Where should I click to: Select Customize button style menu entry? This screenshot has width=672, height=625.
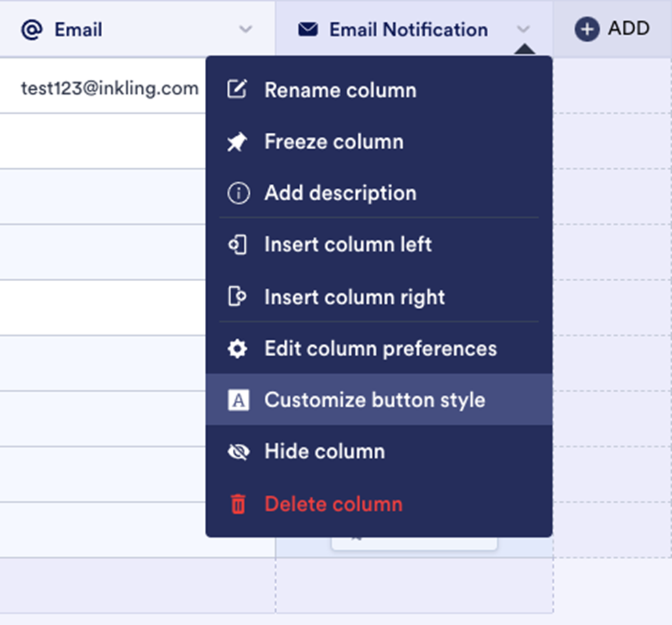374,400
